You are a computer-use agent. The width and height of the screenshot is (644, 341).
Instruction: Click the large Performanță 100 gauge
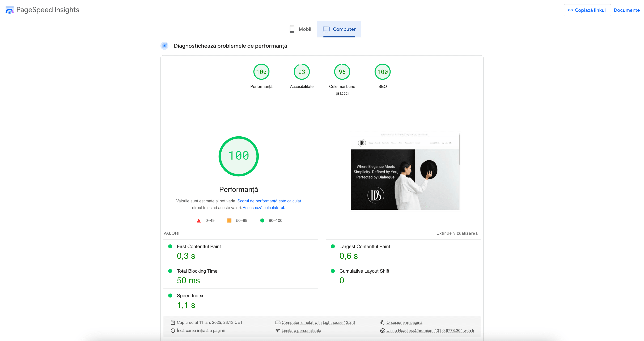coord(239,156)
